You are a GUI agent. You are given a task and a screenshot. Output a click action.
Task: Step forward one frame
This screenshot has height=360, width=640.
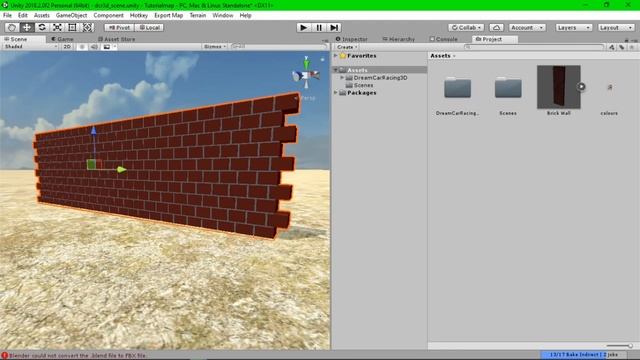point(334,27)
